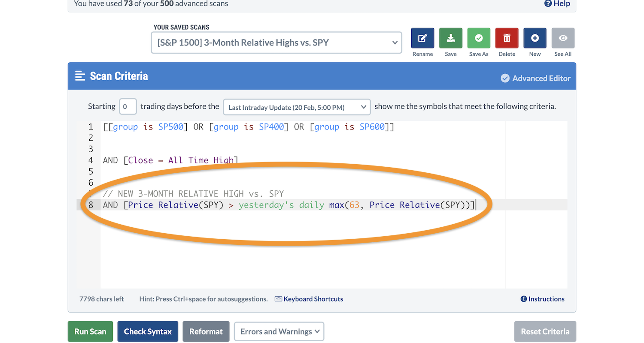Click the Scan Criteria list icon
The height and width of the screenshot is (343, 644).
[x=80, y=76]
